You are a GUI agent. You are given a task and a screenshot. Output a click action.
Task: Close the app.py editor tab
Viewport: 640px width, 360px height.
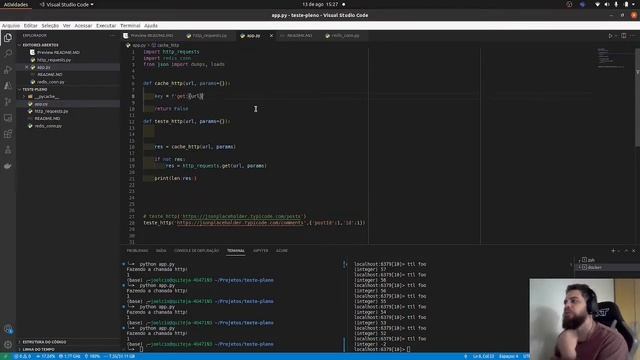point(271,36)
